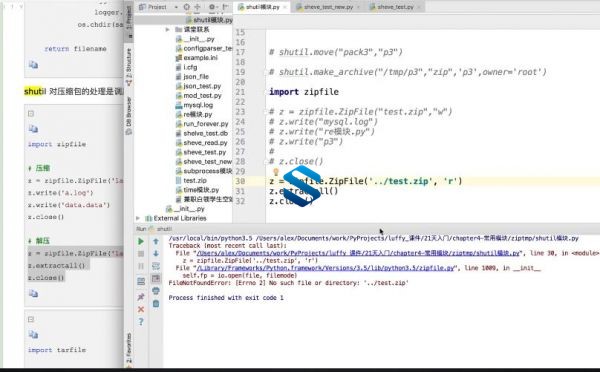Select json_test.py in project tree
Viewport: 600px width, 372px height.
pyautogui.click(x=198, y=86)
